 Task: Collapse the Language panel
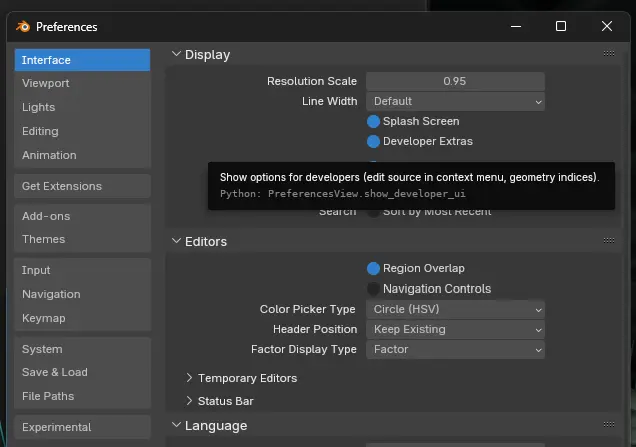(x=176, y=425)
